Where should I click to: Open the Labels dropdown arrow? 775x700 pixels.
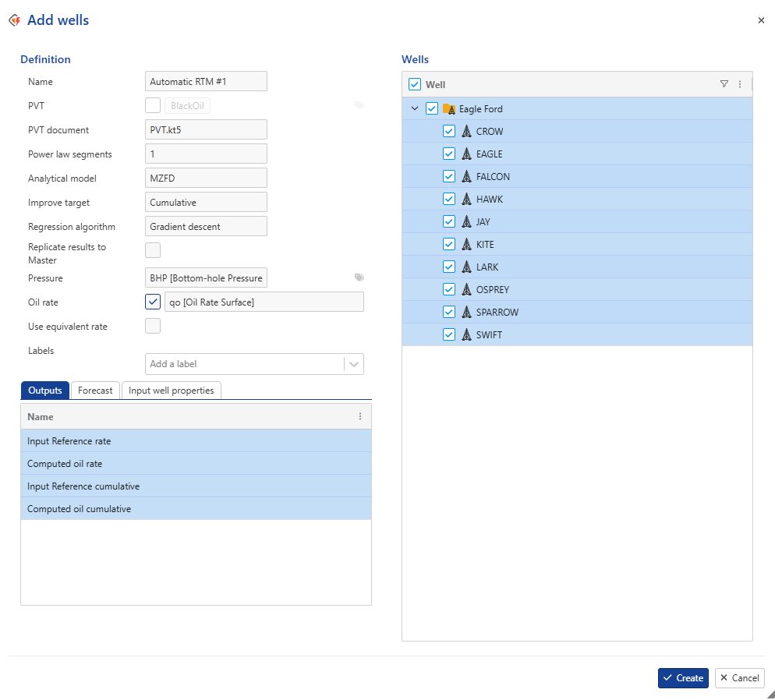coord(354,364)
